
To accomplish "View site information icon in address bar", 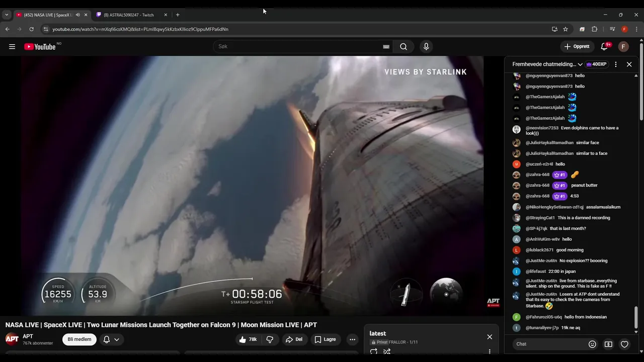I will [x=46, y=29].
